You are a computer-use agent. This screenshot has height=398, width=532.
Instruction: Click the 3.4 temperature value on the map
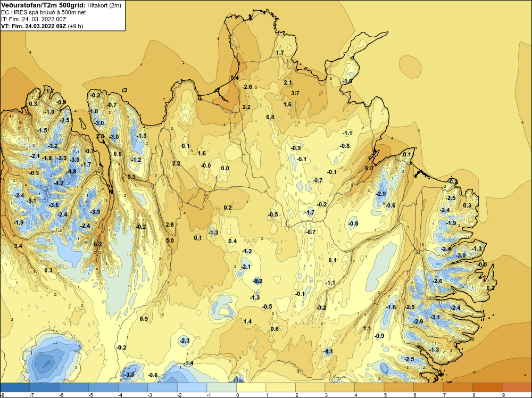tap(18, 246)
